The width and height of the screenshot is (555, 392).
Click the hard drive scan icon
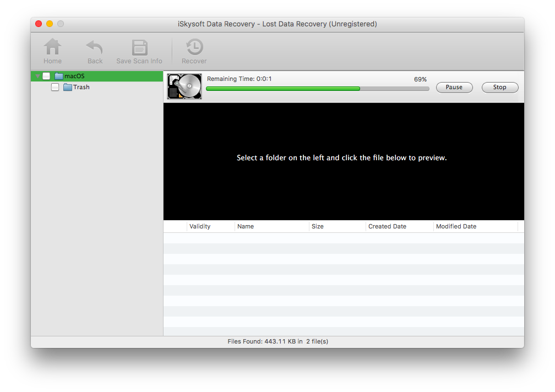pyautogui.click(x=184, y=86)
